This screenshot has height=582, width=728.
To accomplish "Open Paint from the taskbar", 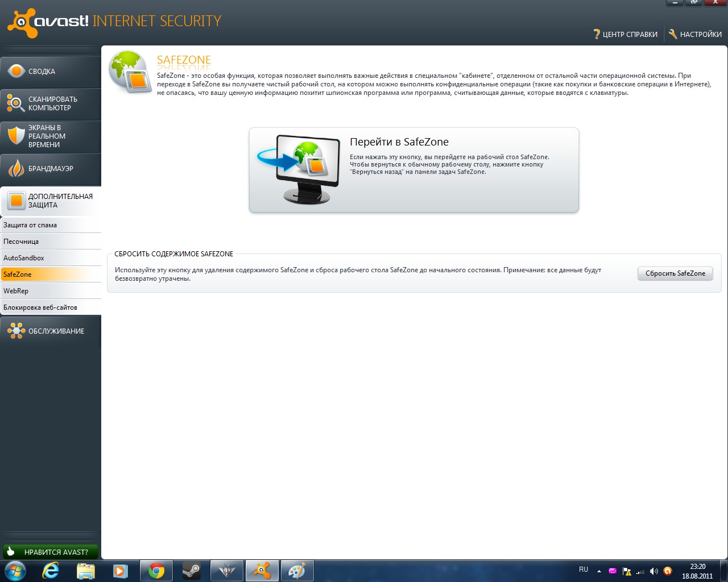I will tap(297, 571).
